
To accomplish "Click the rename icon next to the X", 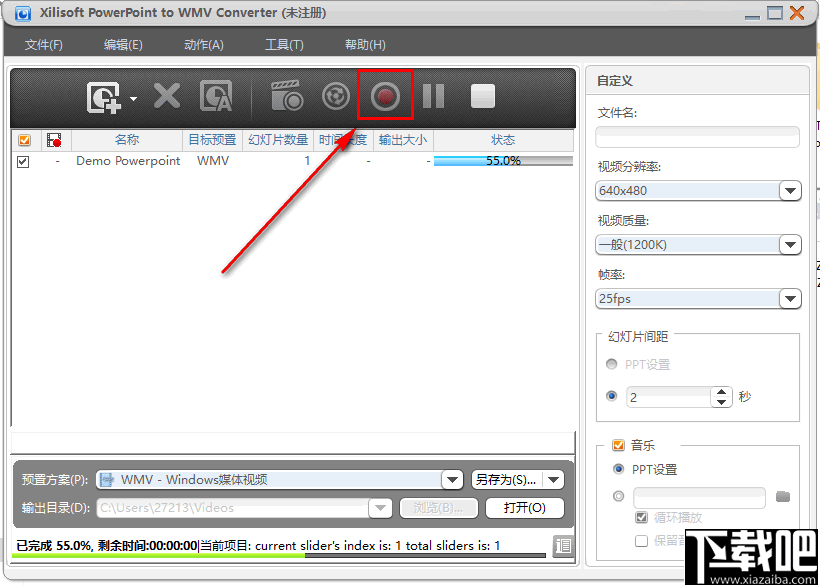I will click(x=216, y=96).
